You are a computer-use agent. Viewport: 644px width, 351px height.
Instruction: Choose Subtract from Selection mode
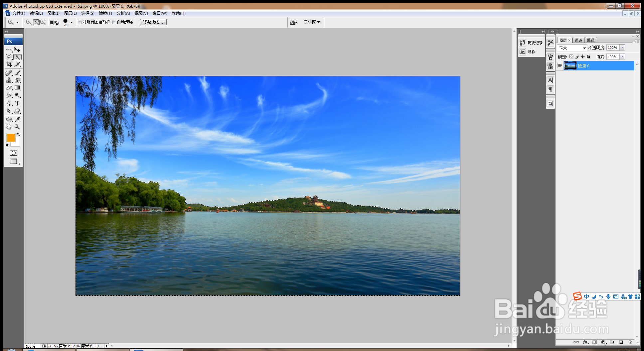[x=43, y=22]
